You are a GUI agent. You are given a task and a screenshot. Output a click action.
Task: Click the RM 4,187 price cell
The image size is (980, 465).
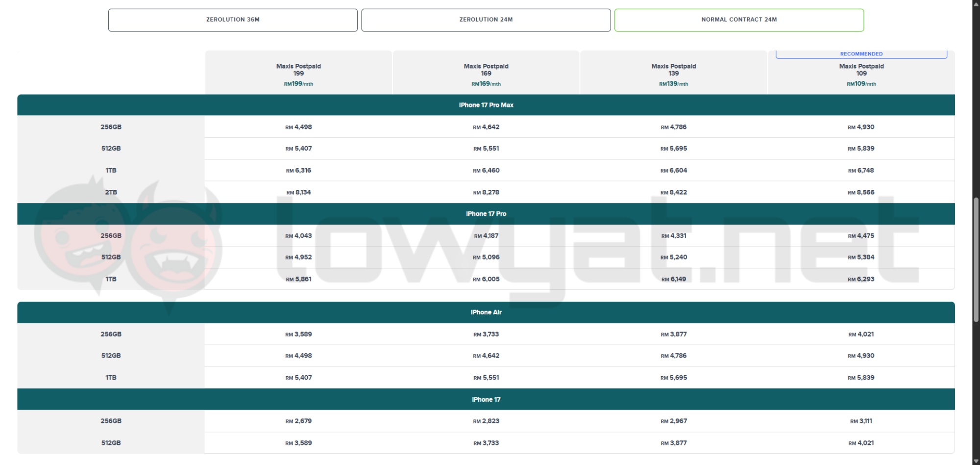tap(486, 235)
